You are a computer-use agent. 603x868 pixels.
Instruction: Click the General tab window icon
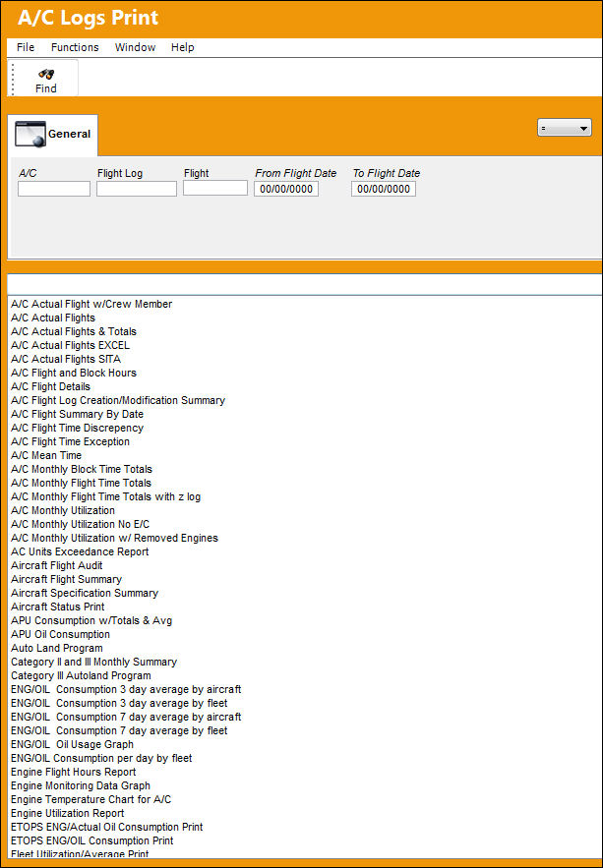pos(30,134)
